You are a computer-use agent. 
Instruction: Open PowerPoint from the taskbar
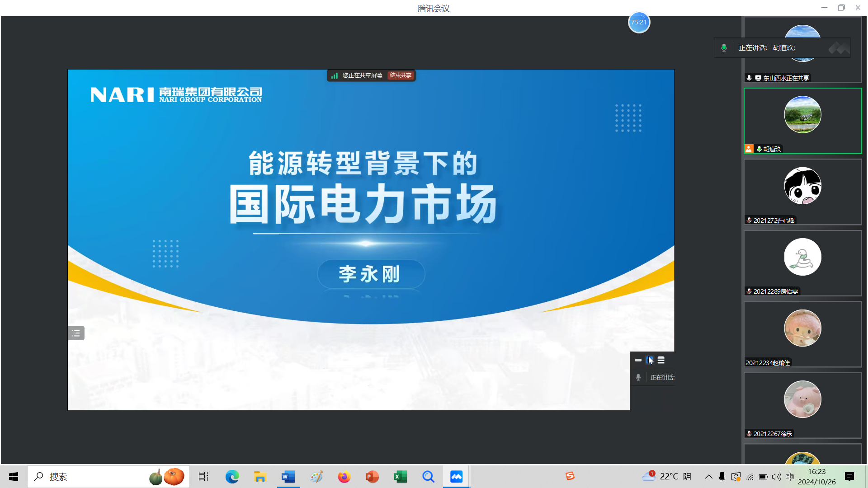point(372,477)
